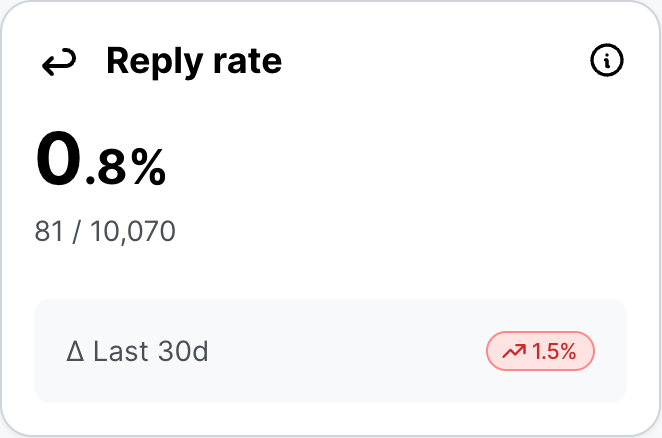Viewport: 662px width, 438px height.
Task: Click the red 1.5% change badge
Action: [540, 351]
